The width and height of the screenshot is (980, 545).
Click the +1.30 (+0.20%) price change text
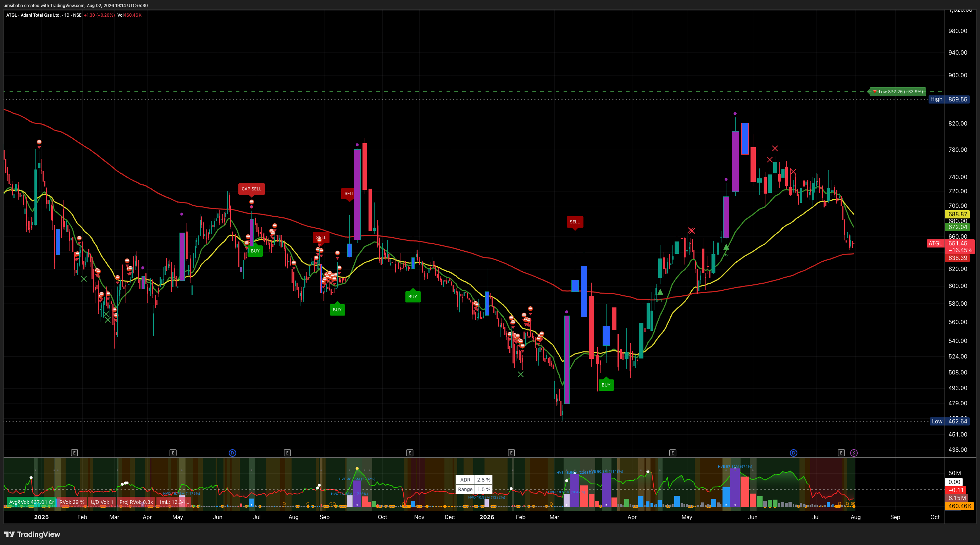click(99, 15)
